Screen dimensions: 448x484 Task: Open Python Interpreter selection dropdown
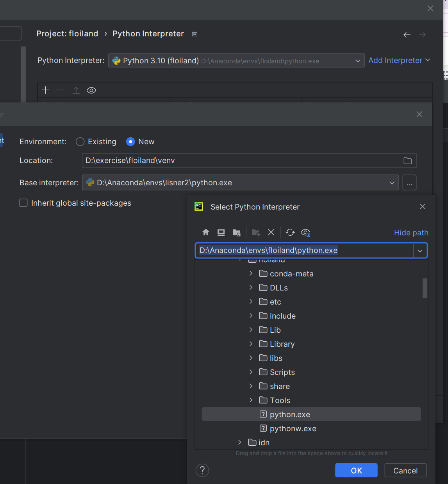click(236, 61)
